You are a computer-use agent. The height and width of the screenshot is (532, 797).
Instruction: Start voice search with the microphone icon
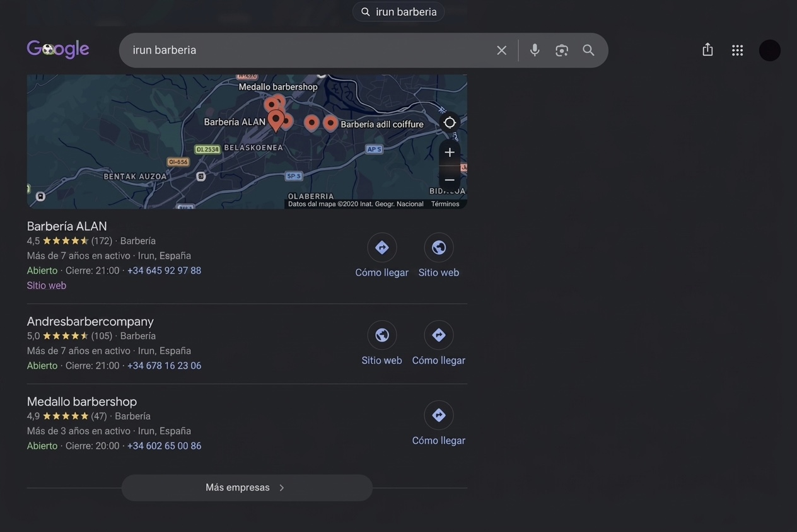[x=535, y=50]
